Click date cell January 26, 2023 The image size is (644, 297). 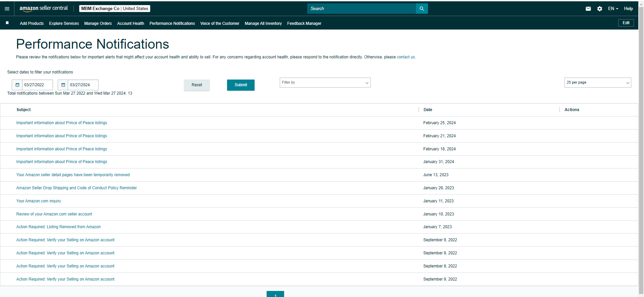point(438,188)
